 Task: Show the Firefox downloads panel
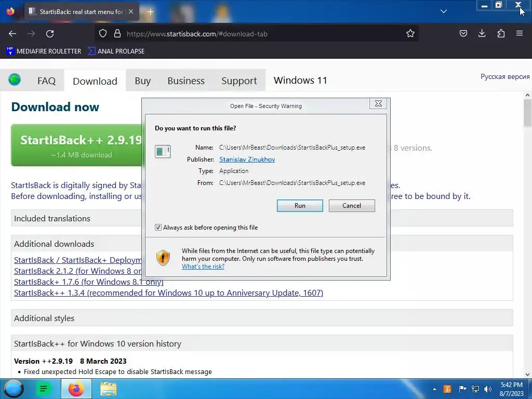click(482, 34)
